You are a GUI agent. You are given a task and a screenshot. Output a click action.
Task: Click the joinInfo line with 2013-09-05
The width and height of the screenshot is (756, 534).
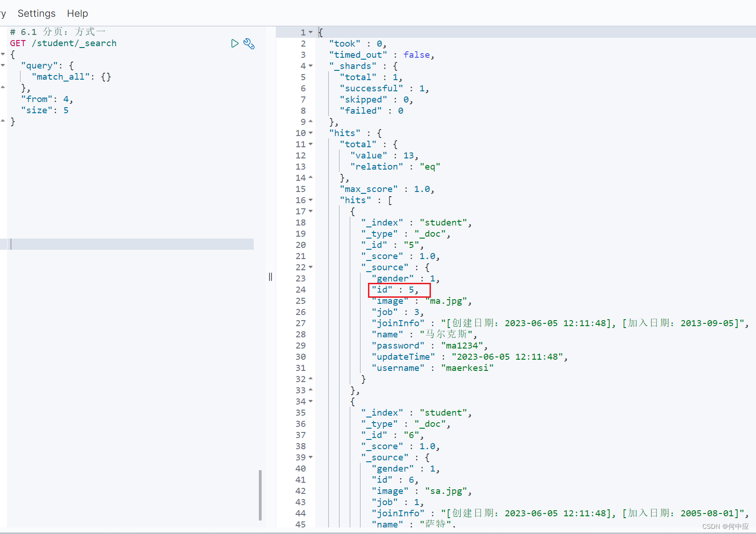pyautogui.click(x=560, y=323)
